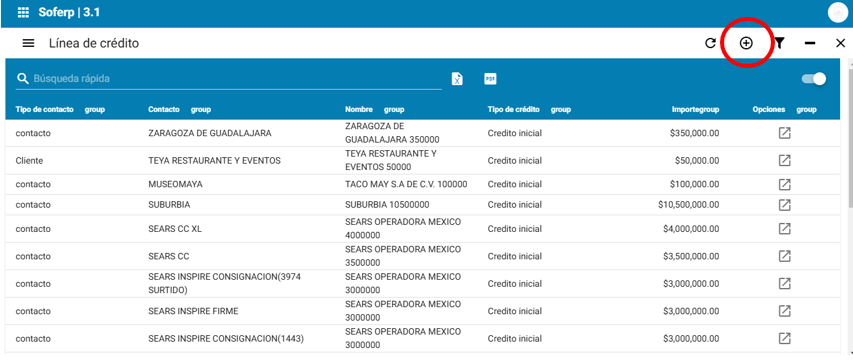
Task: Sort by Contacto column header
Action: coord(164,110)
